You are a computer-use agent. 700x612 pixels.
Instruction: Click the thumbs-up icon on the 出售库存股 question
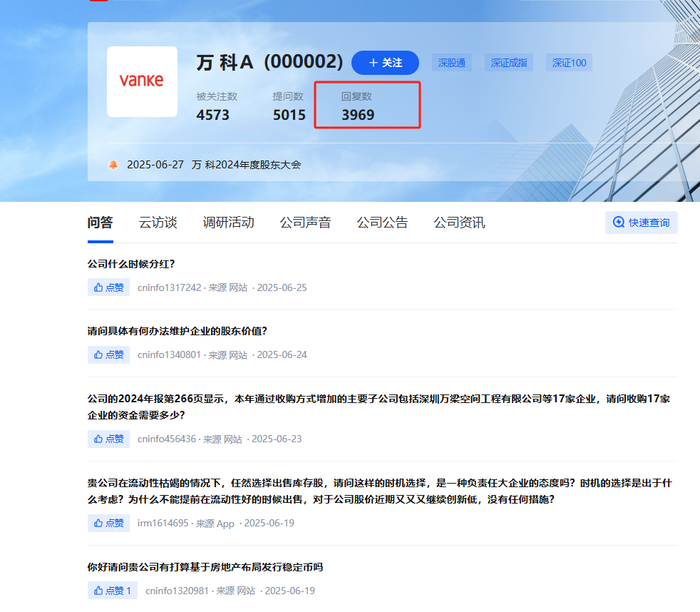click(x=98, y=523)
